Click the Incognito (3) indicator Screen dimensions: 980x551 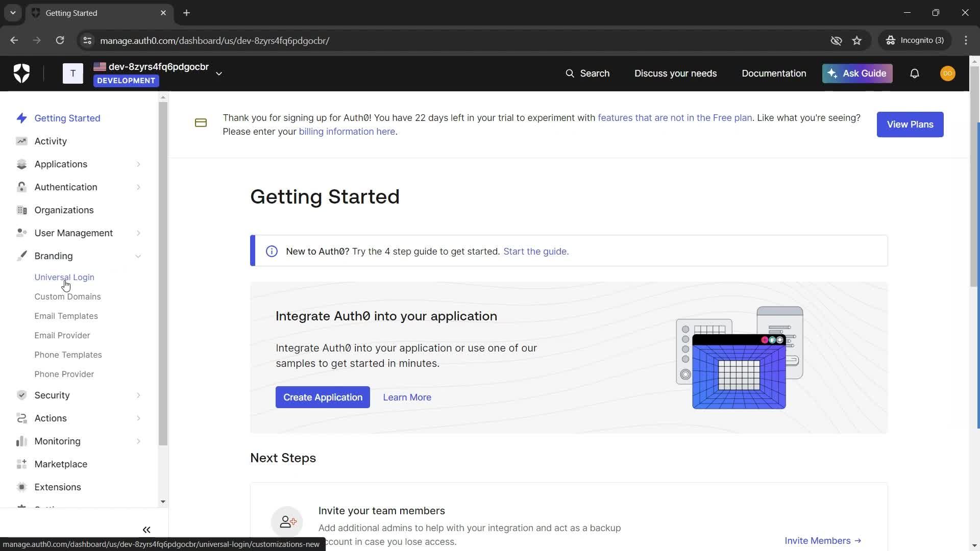916,40
